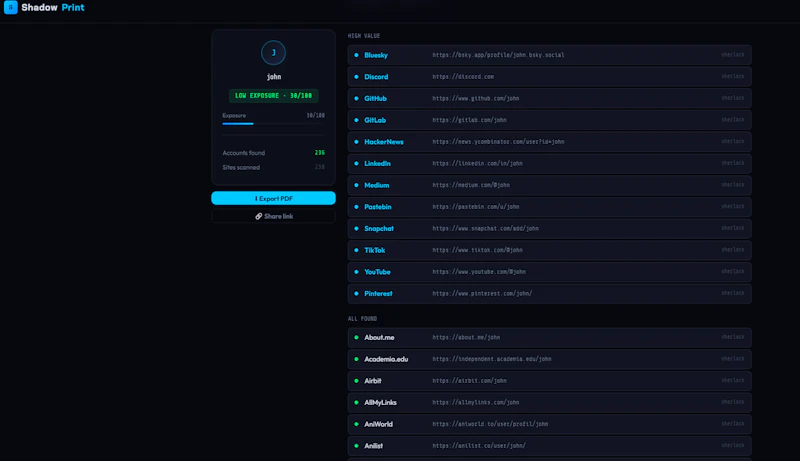
Task: Click the green status dot beside Anilist
Action: point(356,446)
